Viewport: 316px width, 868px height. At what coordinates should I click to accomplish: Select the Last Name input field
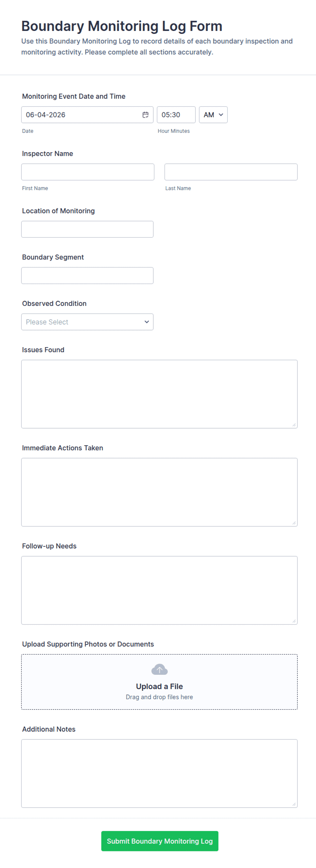(231, 172)
